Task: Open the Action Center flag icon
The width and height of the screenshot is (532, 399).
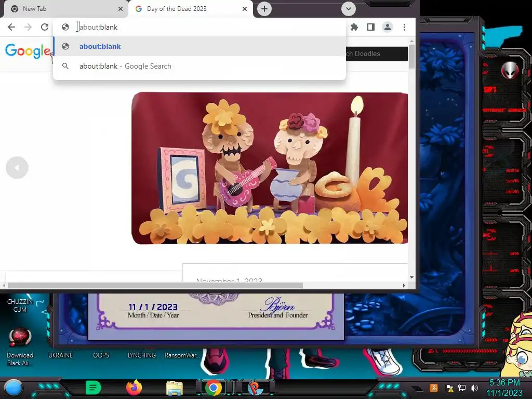Action: pos(449,388)
